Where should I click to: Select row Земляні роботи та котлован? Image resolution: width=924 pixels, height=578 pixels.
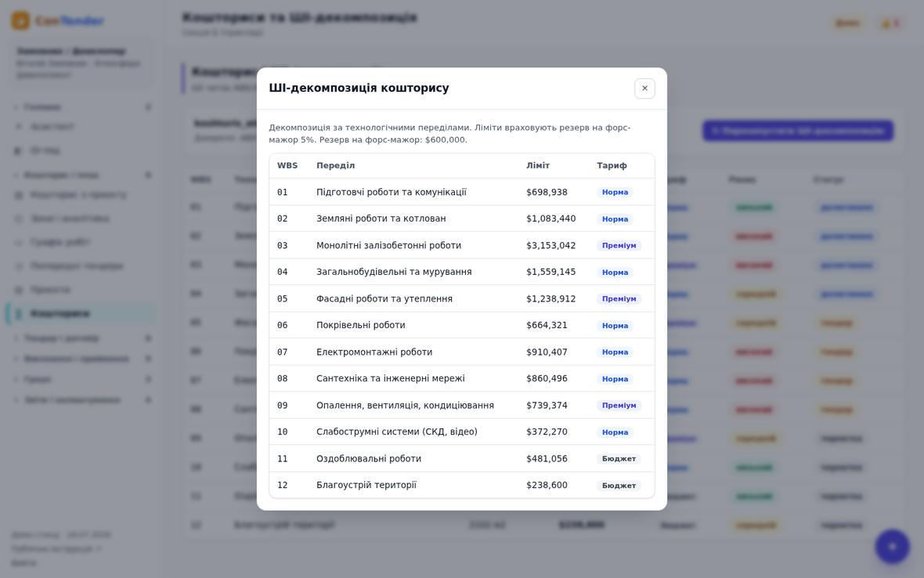tap(462, 219)
